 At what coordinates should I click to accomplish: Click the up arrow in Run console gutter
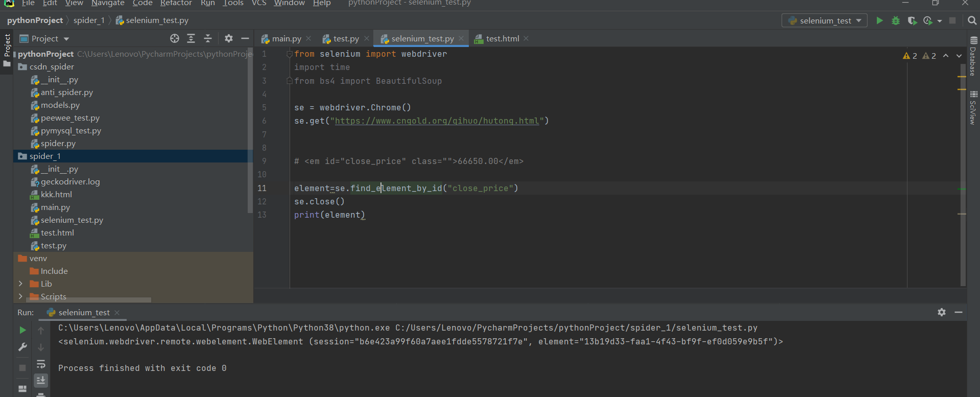(41, 330)
